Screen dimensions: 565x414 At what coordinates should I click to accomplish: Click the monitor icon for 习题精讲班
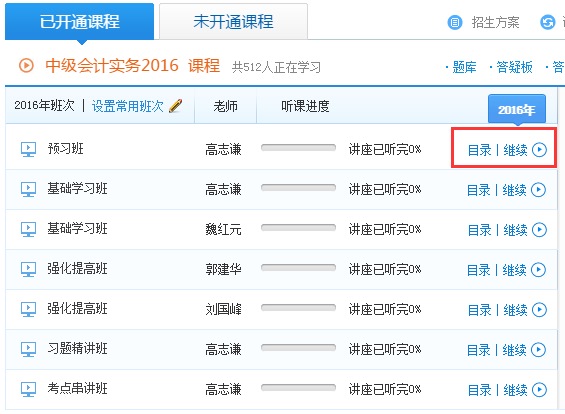pos(28,349)
